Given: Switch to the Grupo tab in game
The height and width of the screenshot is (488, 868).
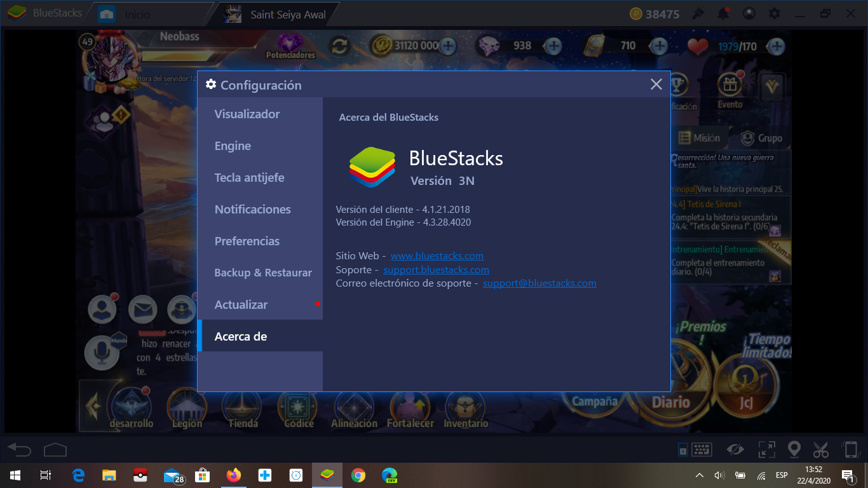Looking at the screenshot, I should (x=762, y=137).
